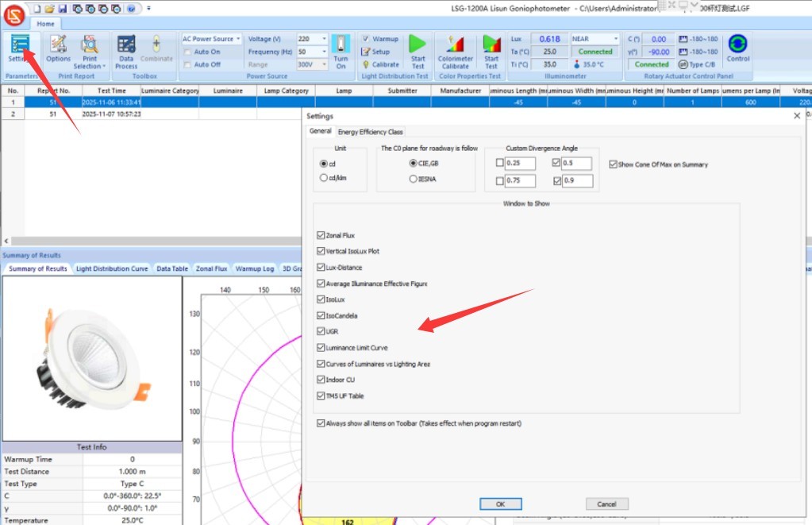Viewport: 812px width, 525px height.
Task: Click first print preview icon in quick toolbar
Action: tap(77, 9)
